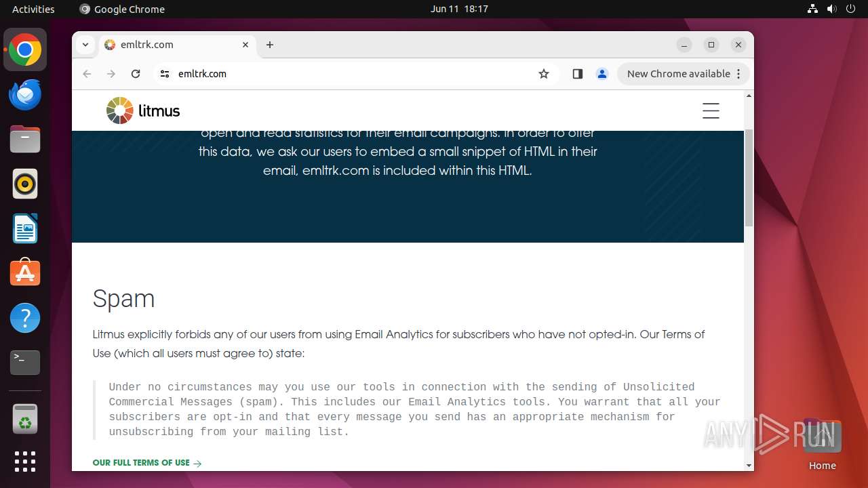Open a new tab with plus button
The height and width of the screenshot is (488, 868).
pos(270,45)
